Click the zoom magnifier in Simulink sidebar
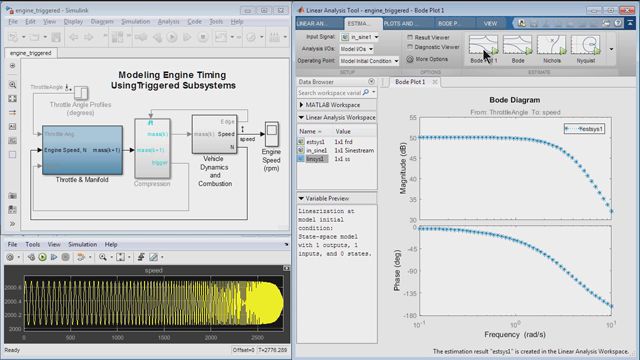The width and height of the screenshot is (640, 360). pos(13,84)
